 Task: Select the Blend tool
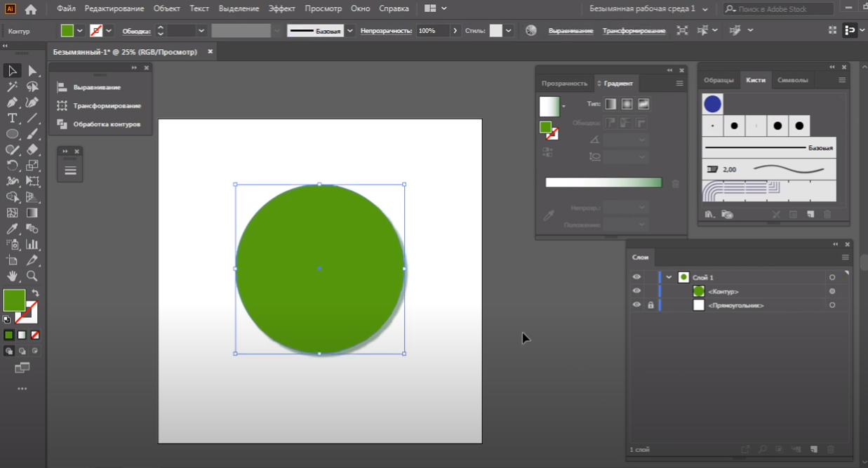click(32, 229)
